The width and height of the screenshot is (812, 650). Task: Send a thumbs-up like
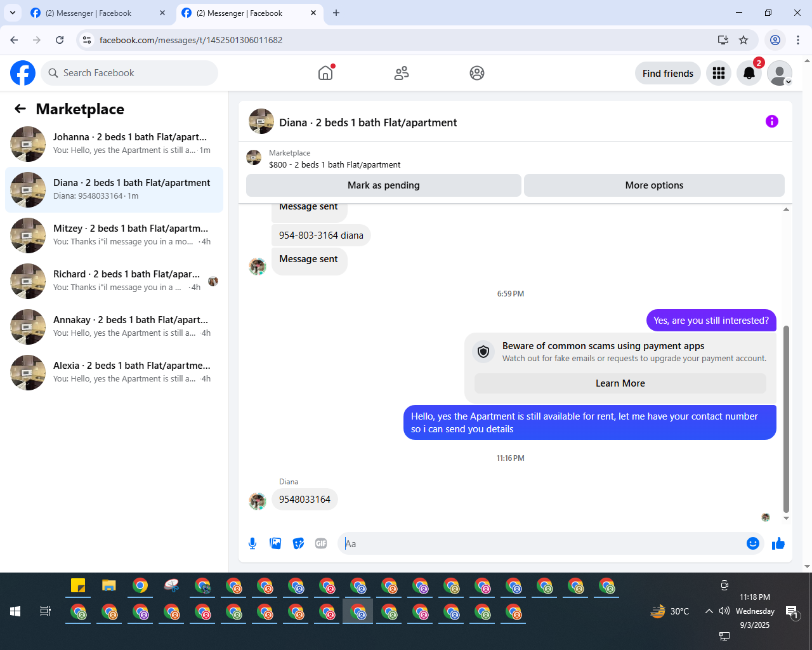pos(778,543)
